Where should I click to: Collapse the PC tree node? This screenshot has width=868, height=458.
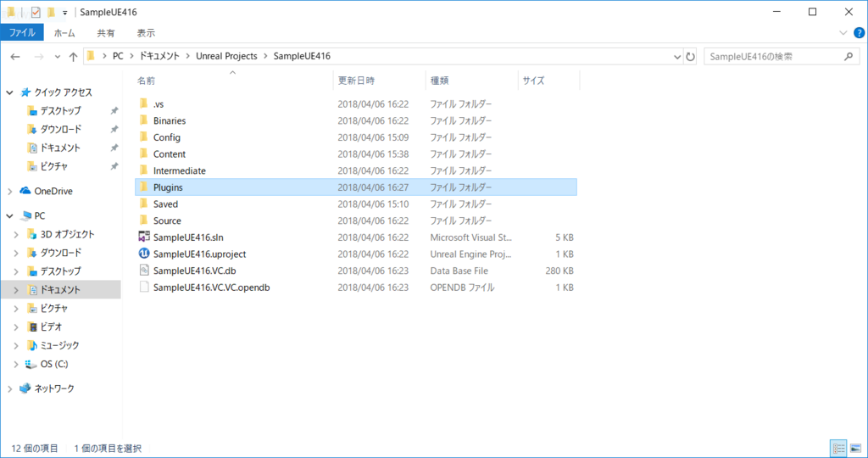[10, 216]
